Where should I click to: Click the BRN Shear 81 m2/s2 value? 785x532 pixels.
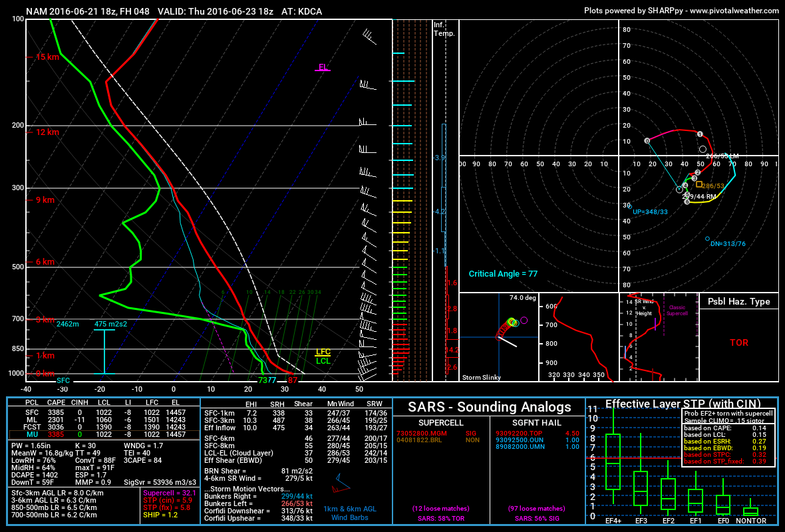pyautogui.click(x=297, y=471)
